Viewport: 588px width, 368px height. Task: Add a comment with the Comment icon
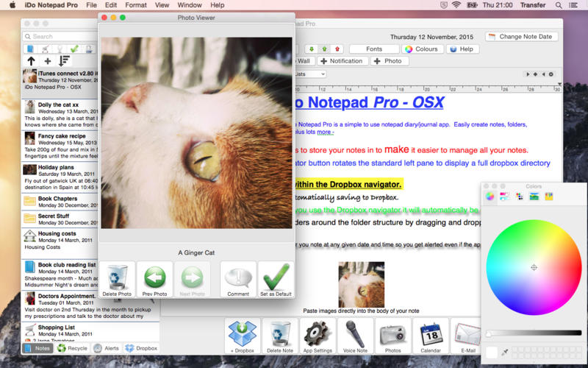click(x=238, y=280)
